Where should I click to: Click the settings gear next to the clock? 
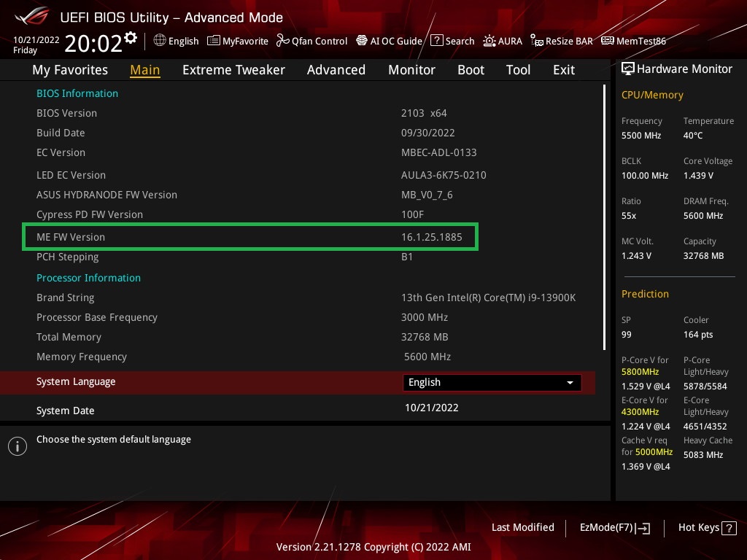click(131, 38)
